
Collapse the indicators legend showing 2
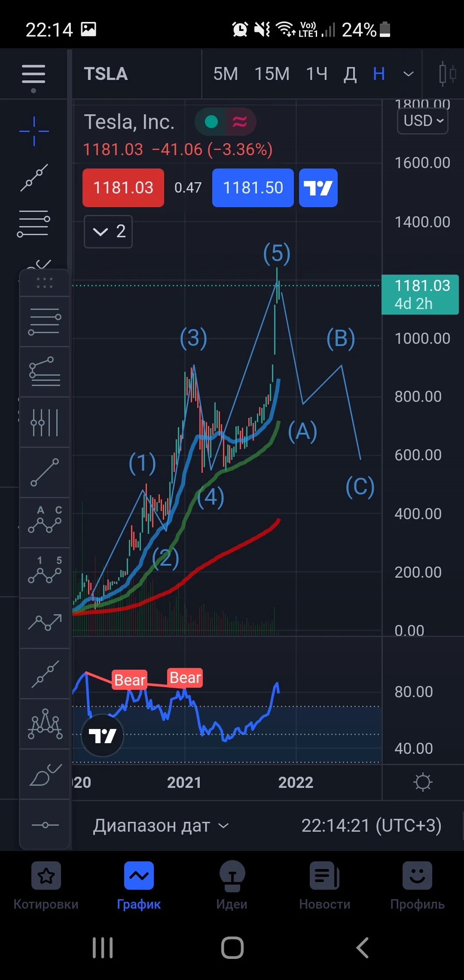(x=108, y=232)
